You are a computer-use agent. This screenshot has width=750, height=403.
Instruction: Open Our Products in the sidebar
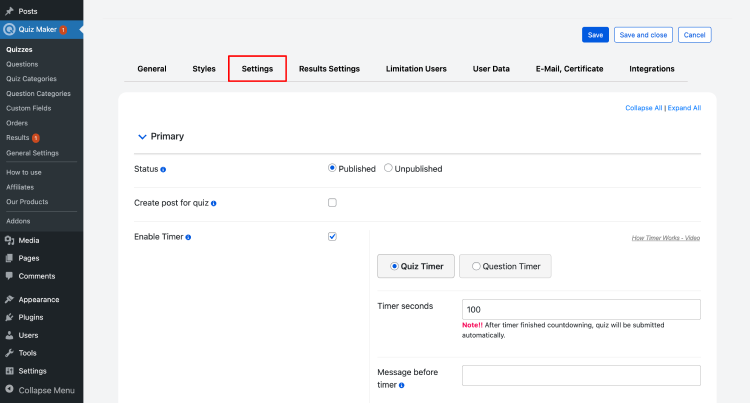[x=27, y=202]
